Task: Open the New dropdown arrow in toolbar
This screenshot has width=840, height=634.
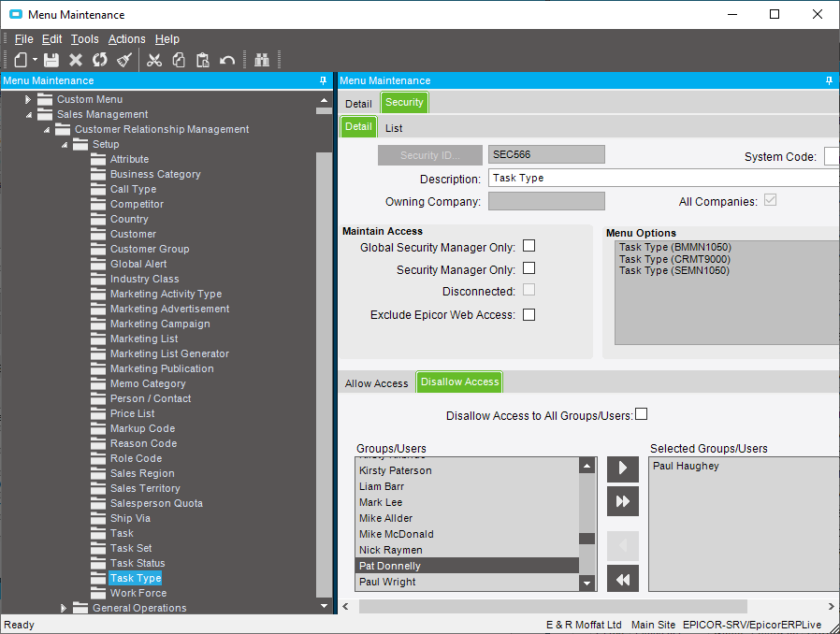Action: pyautogui.click(x=35, y=60)
